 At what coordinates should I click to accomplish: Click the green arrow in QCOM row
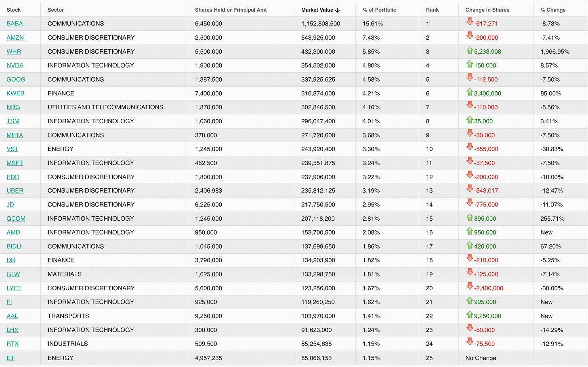coord(469,217)
